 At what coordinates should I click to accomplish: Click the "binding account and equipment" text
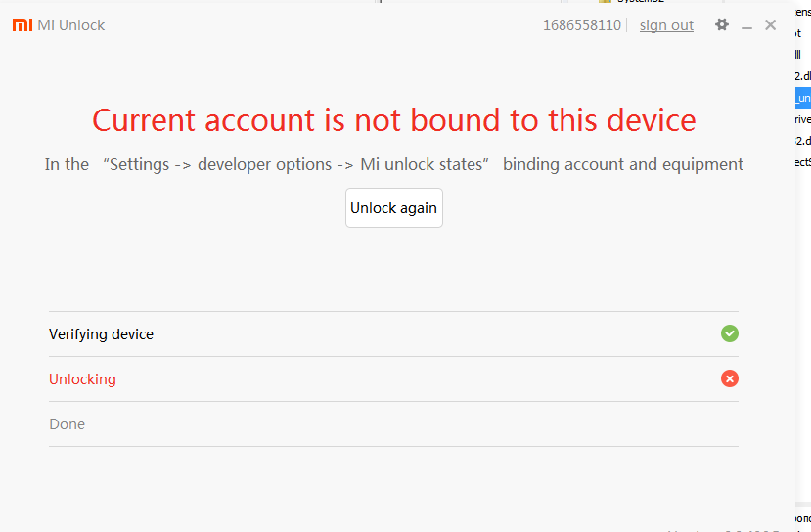tap(622, 164)
